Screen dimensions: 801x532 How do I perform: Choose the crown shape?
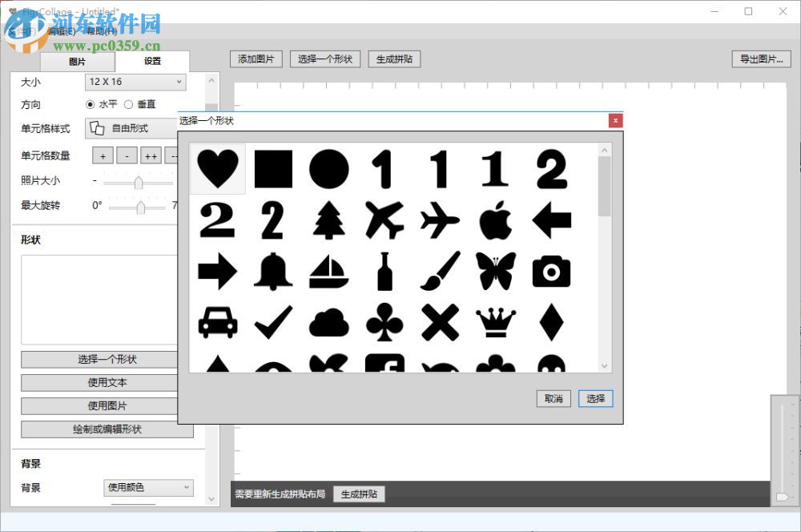tap(493, 322)
